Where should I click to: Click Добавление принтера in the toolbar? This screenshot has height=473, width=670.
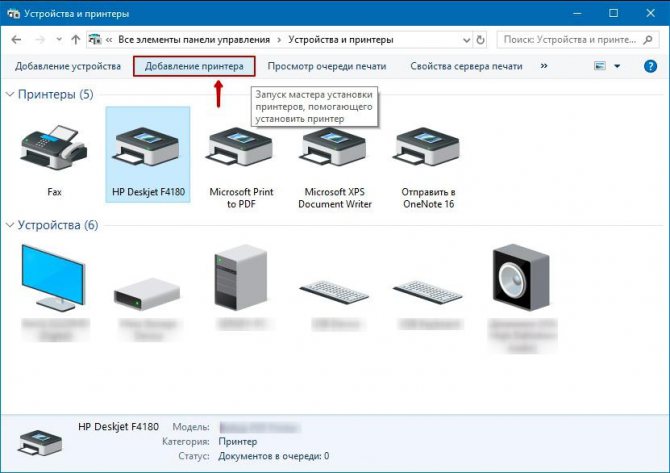[194, 66]
